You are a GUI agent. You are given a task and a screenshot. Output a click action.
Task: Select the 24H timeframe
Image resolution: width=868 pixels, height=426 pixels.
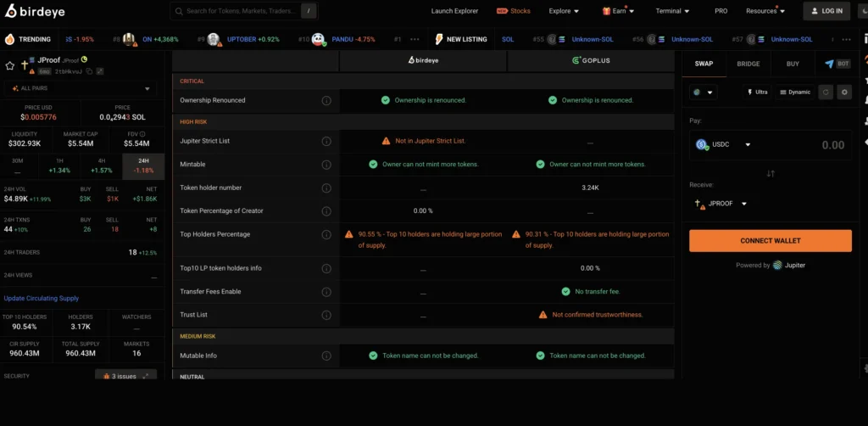point(143,166)
